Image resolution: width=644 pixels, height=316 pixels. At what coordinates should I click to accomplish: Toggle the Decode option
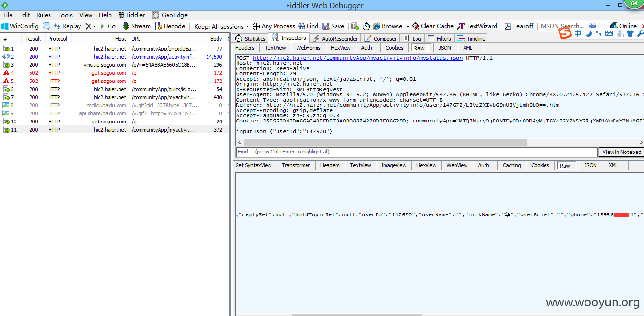[x=170, y=26]
